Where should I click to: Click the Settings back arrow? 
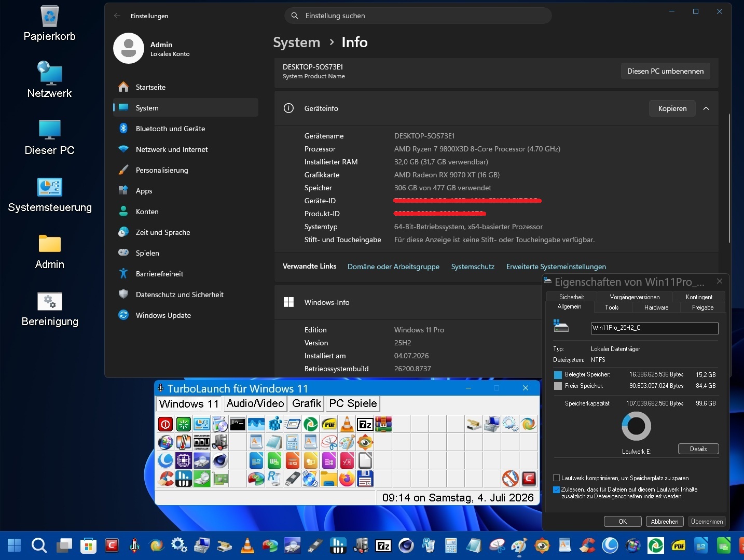(x=117, y=16)
